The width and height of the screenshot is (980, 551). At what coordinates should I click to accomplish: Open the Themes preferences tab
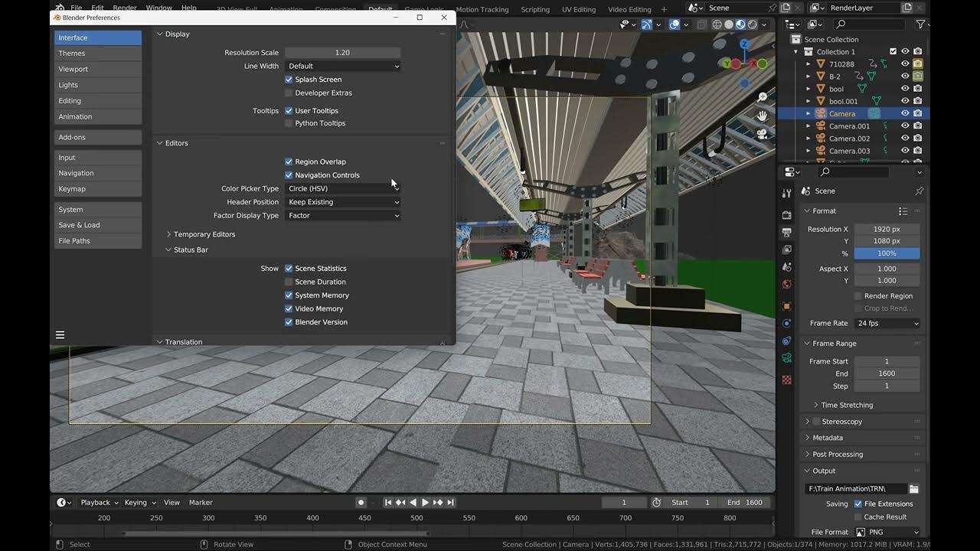(x=98, y=54)
